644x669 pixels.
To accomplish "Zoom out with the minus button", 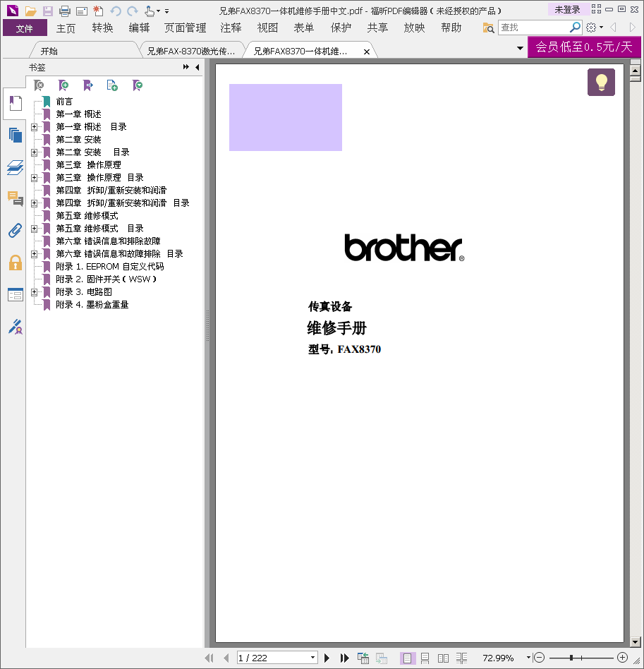I will [x=539, y=658].
